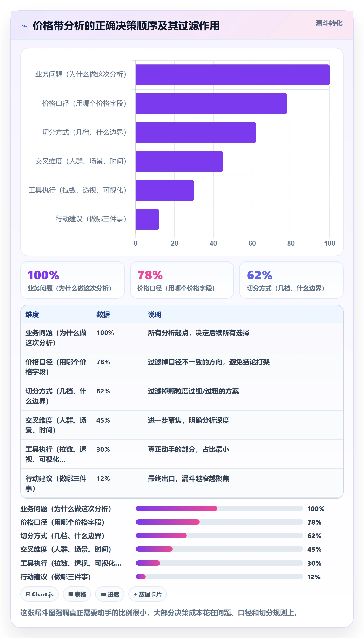This screenshot has height=638, width=364.
Task: Click the chart bar for 业务问题
Action: click(x=233, y=75)
